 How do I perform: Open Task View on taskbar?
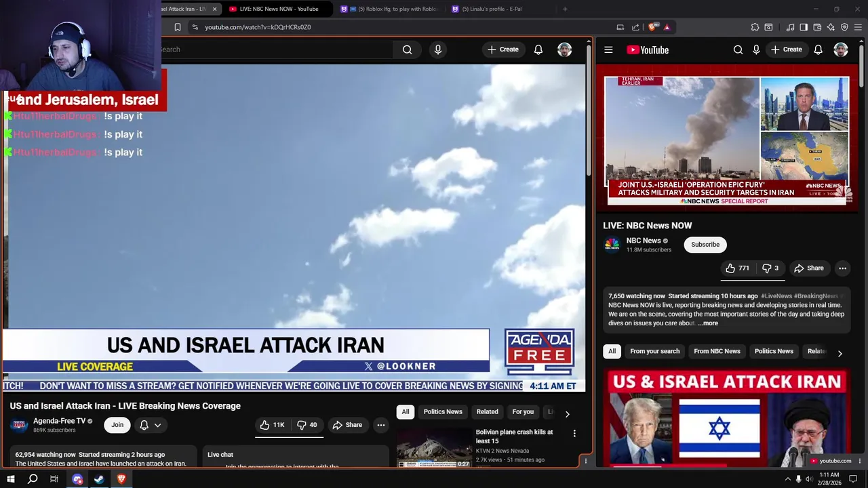click(x=54, y=479)
